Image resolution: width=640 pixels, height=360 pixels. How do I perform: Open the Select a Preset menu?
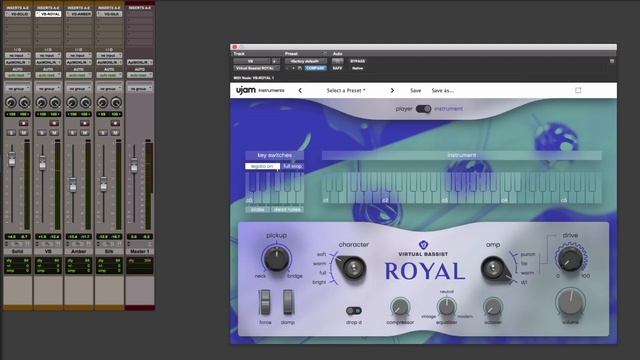pos(346,91)
